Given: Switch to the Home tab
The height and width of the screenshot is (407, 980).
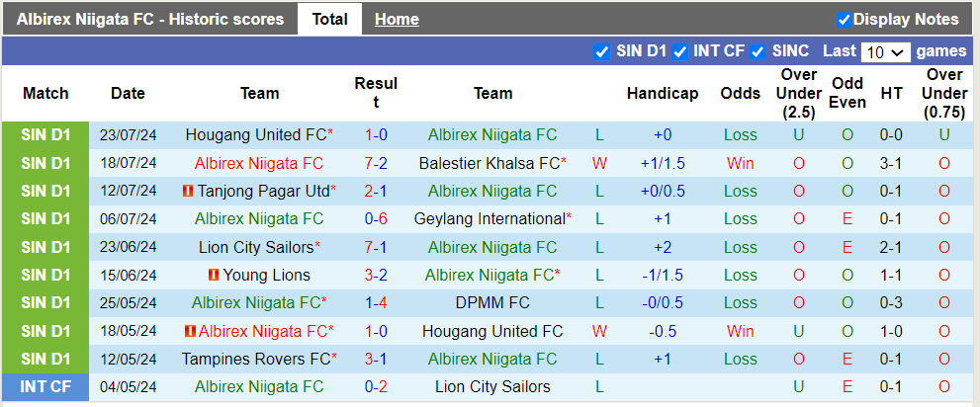Looking at the screenshot, I should point(397,19).
